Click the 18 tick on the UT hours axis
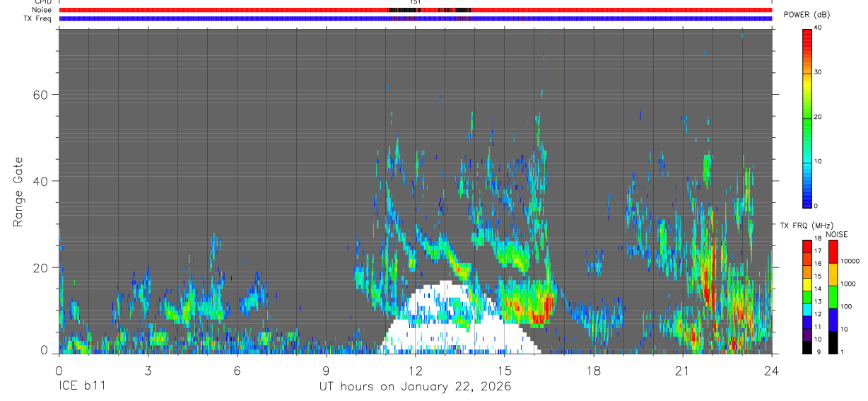Viewport: 868px width, 401px height. pyautogui.click(x=593, y=371)
